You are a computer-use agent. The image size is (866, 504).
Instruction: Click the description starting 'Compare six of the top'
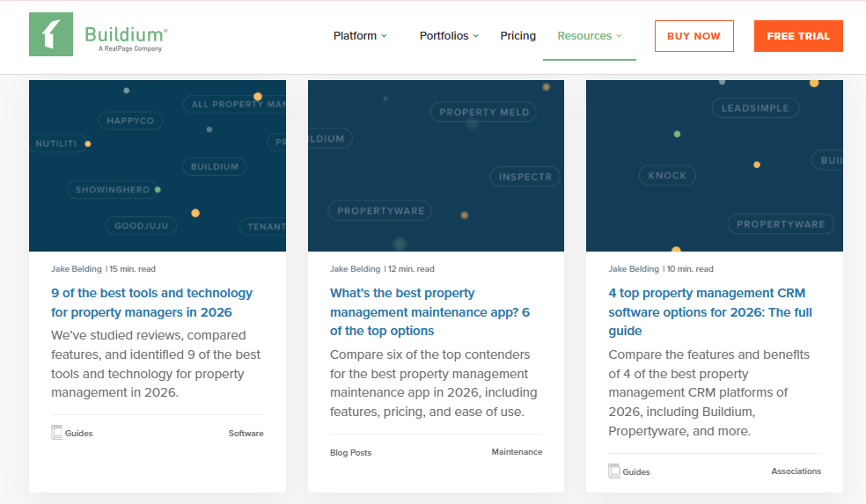click(x=434, y=383)
